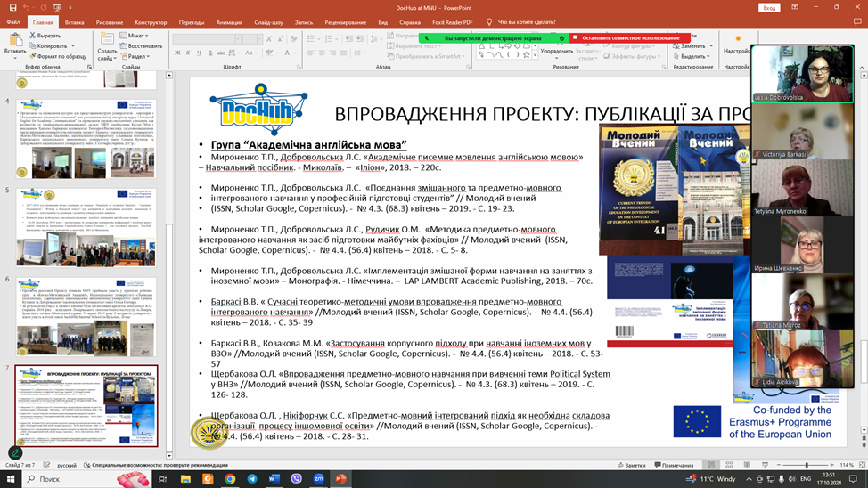Expand the Section (Раздел) dropdown
Screen dimensions: 868x488
coord(135,56)
